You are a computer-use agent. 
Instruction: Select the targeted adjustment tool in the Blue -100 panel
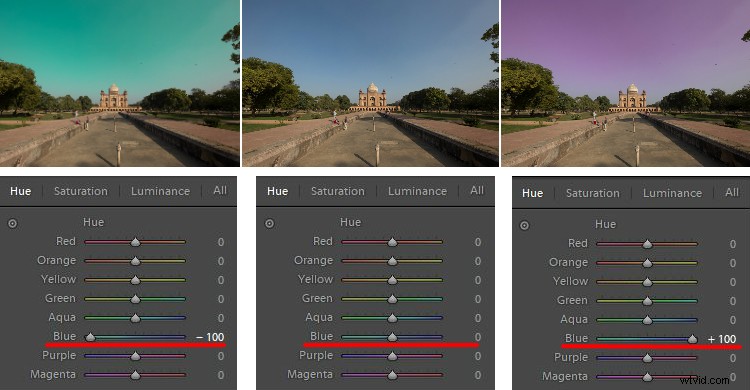pos(12,223)
